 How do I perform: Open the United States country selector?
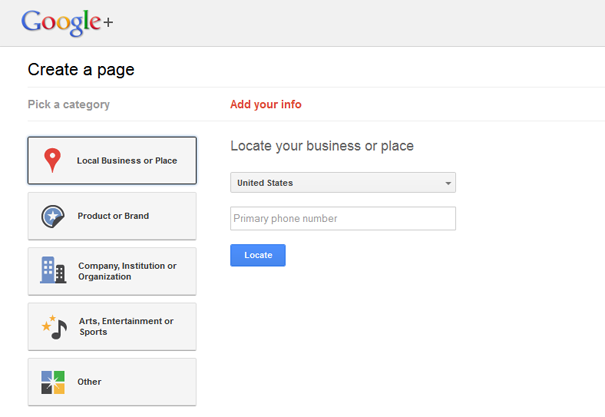(x=342, y=183)
